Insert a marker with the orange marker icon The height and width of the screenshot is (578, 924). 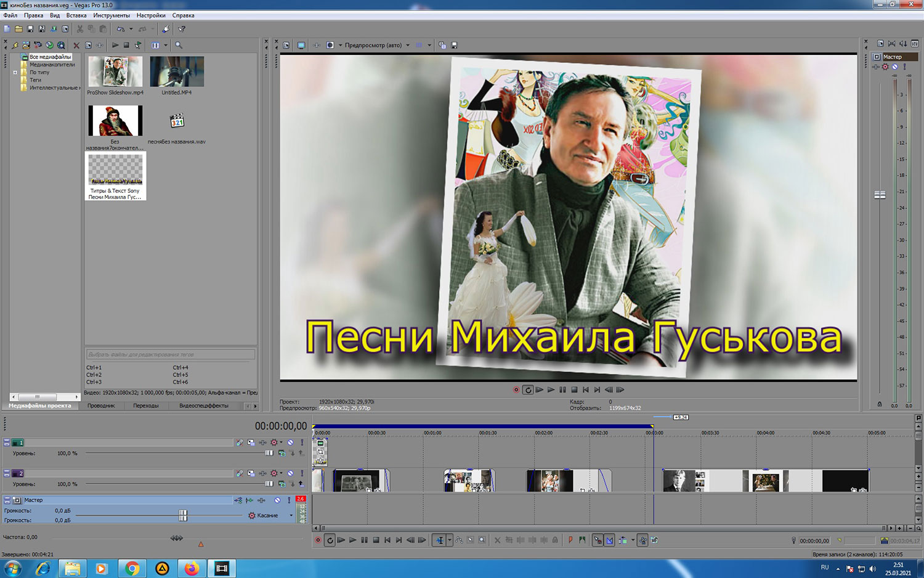click(570, 540)
